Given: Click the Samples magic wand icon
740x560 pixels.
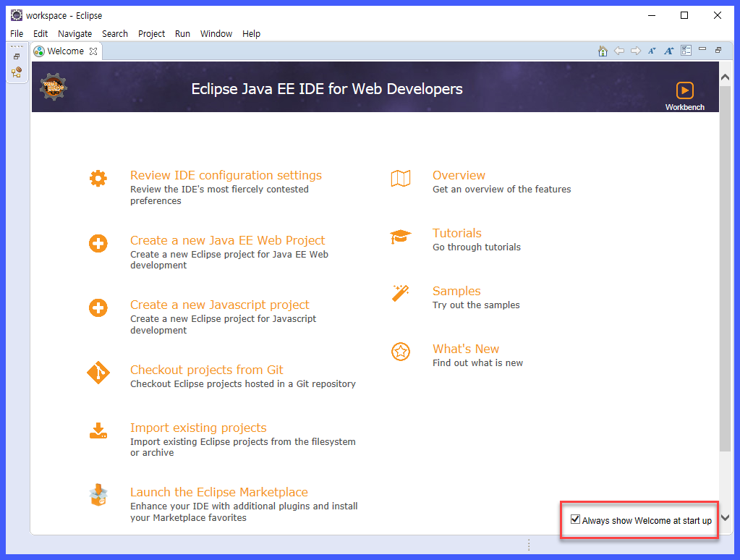Looking at the screenshot, I should [x=401, y=293].
